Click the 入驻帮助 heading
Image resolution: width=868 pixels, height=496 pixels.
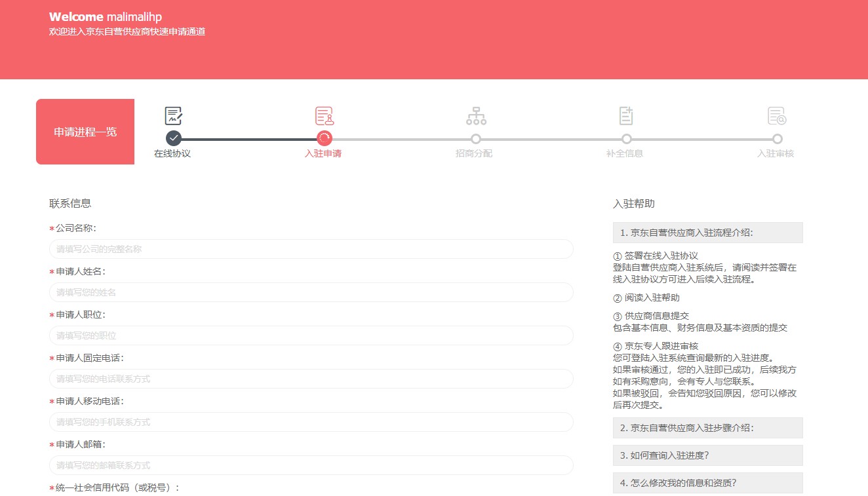click(x=634, y=204)
